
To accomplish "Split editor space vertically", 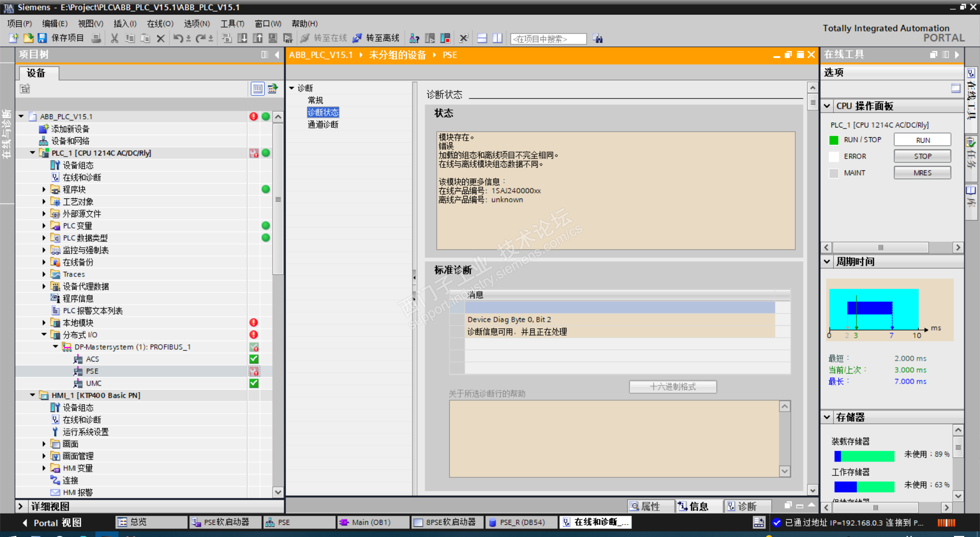I will click(497, 38).
